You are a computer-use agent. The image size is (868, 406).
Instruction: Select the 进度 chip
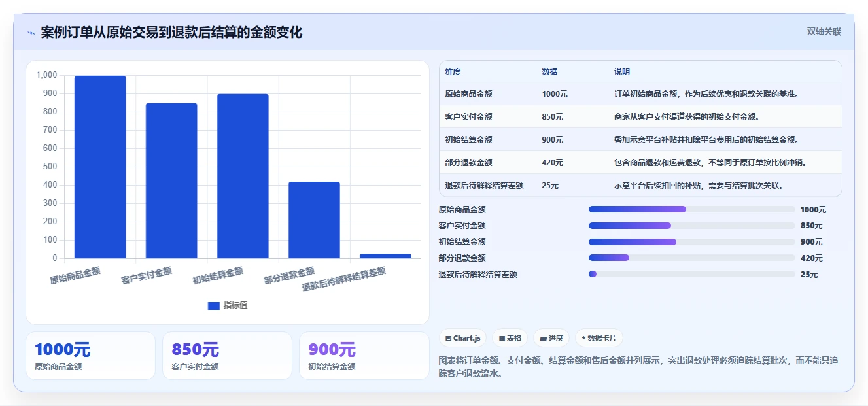pos(551,338)
